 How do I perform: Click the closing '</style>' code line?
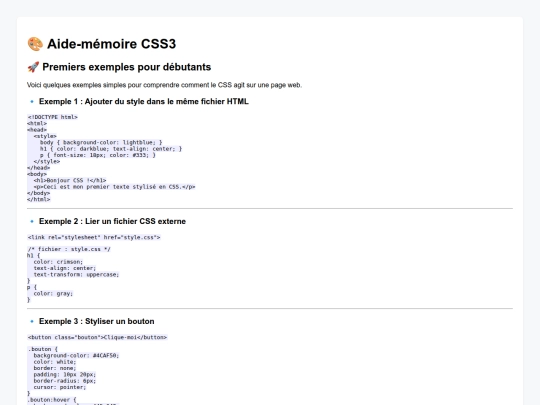(x=47, y=162)
